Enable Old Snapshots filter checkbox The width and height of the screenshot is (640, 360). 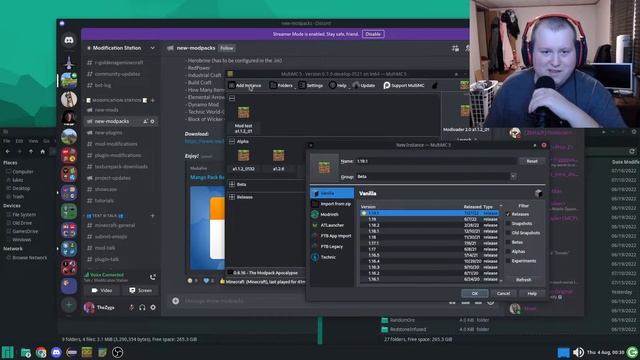[x=508, y=233]
